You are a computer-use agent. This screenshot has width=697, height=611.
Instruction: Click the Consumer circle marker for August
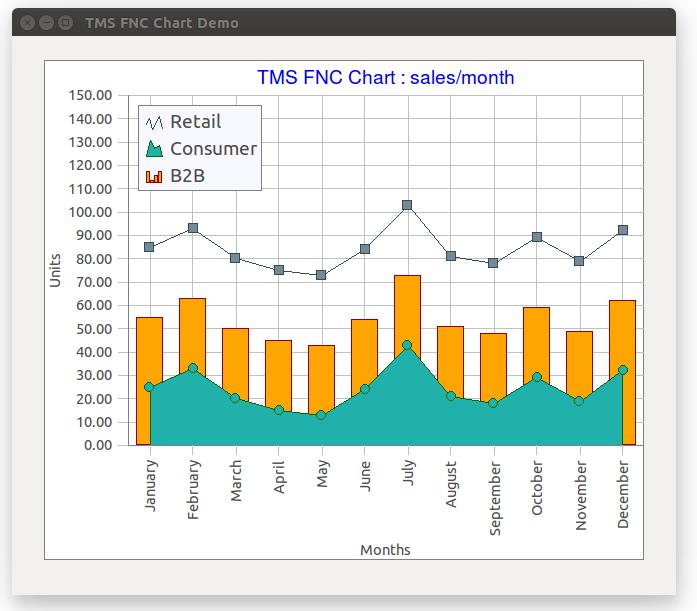[451, 396]
